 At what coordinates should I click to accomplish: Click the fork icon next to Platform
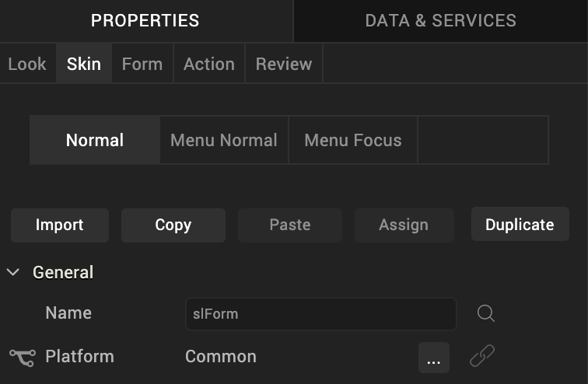coord(22,357)
